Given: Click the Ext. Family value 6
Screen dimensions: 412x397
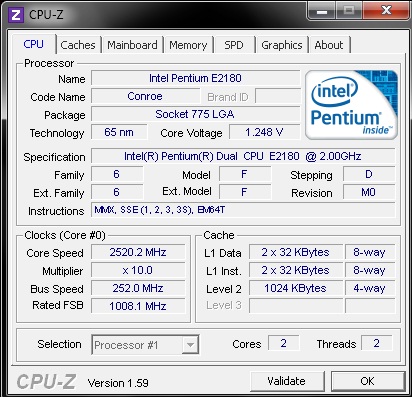Looking at the screenshot, I should click(117, 192).
